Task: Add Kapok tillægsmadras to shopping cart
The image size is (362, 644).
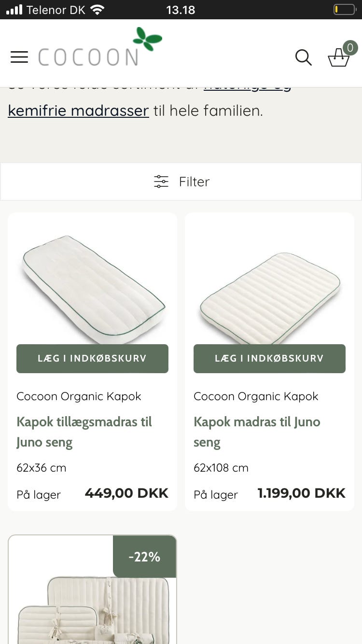Action: click(92, 359)
